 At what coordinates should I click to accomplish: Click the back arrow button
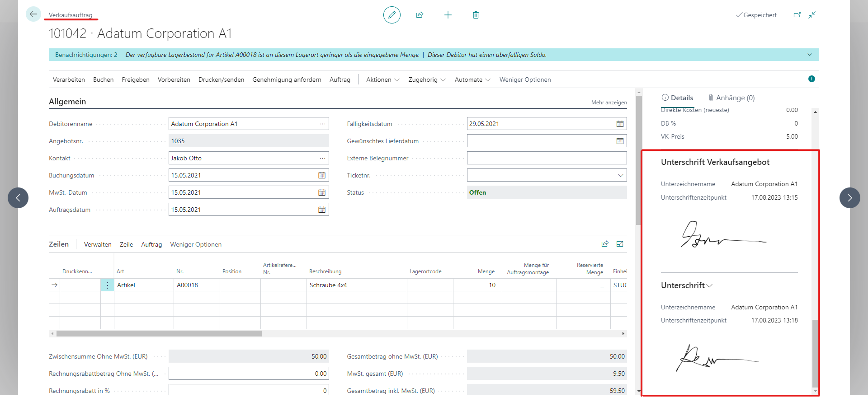(x=33, y=14)
